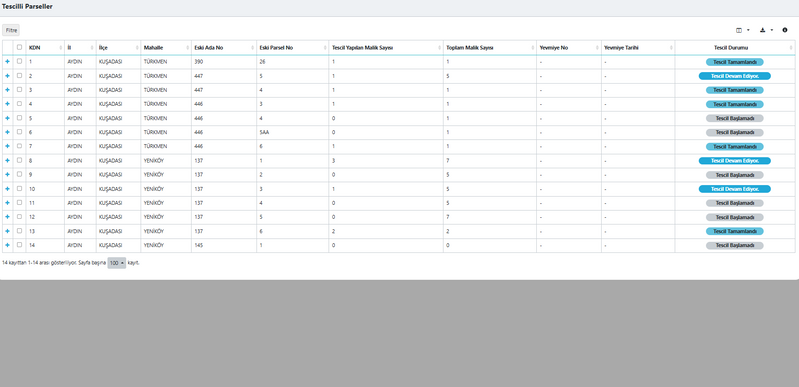This screenshot has width=799, height=387.
Task: Expand row details for KDN 5
Action: [x=7, y=118]
